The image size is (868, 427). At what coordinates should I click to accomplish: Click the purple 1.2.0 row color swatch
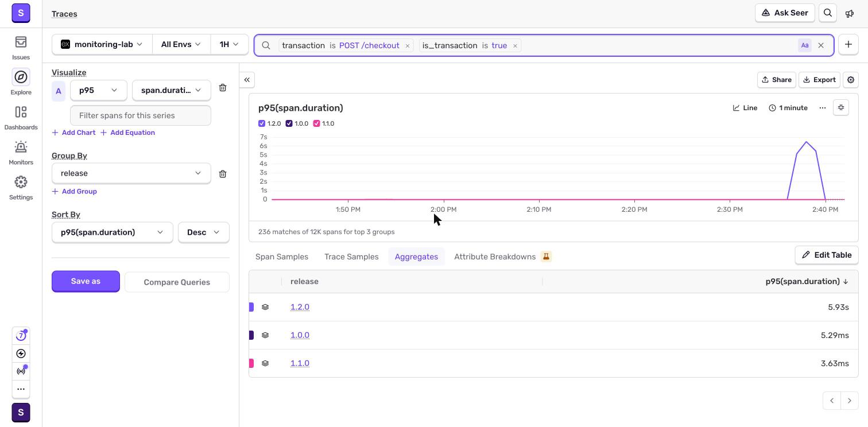[x=251, y=307]
